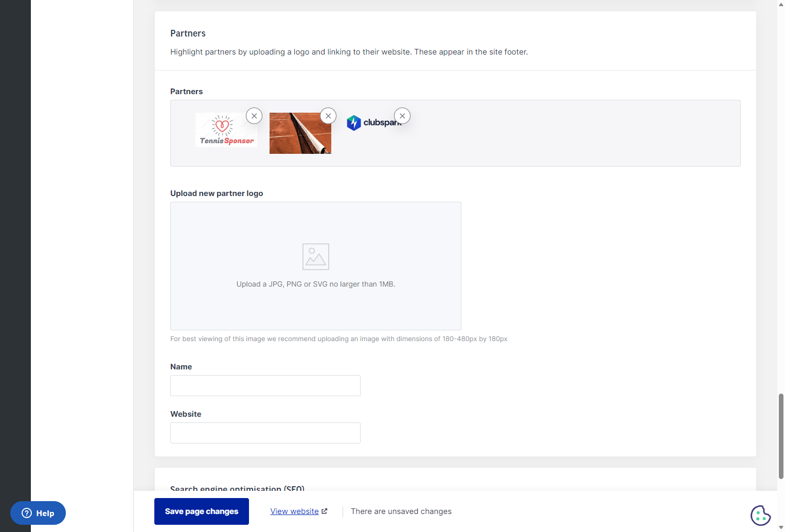Select the clay court net thumbnail
The height and width of the screenshot is (532, 785).
pyautogui.click(x=300, y=133)
